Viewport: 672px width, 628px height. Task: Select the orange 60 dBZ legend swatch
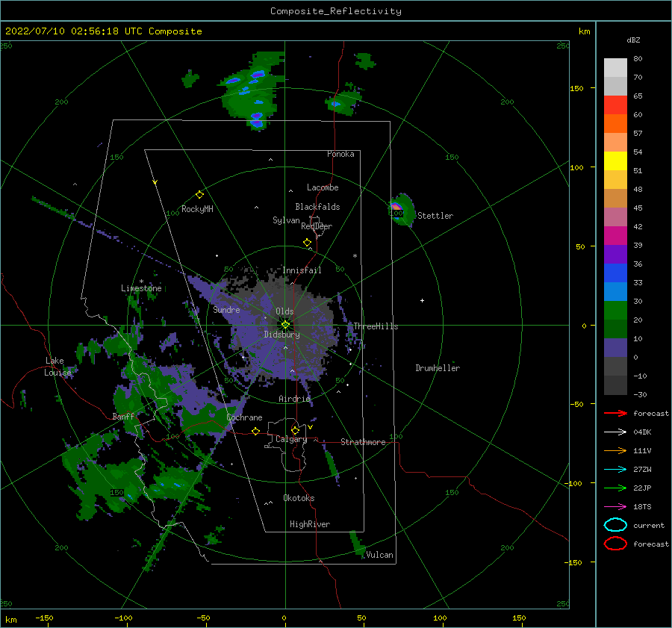615,123
